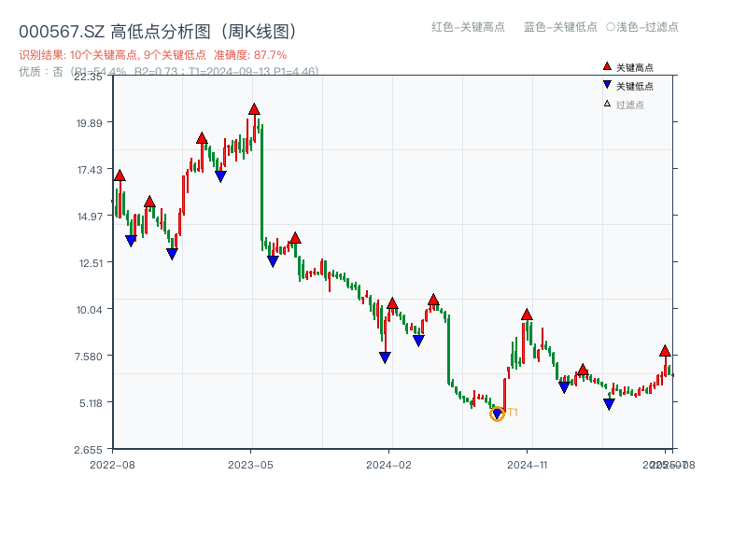747x560 pixels.
Task: Click the red high marker above the 2024-02 area
Action: [x=392, y=303]
